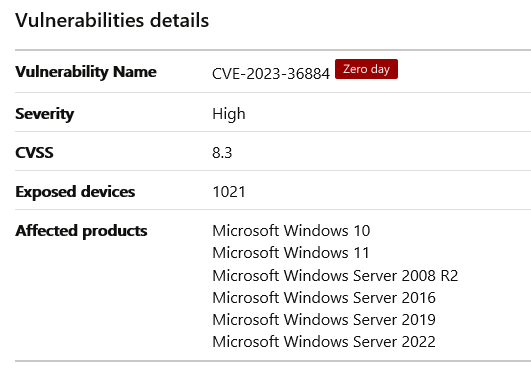Select Microsoft Windows Server 2016 entry
Image resolution: width=531 pixels, height=368 pixels.
(324, 298)
